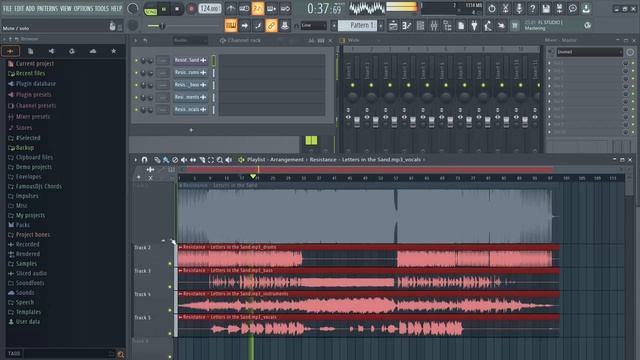Toggle typing keyboard to piano icon

coord(231,26)
